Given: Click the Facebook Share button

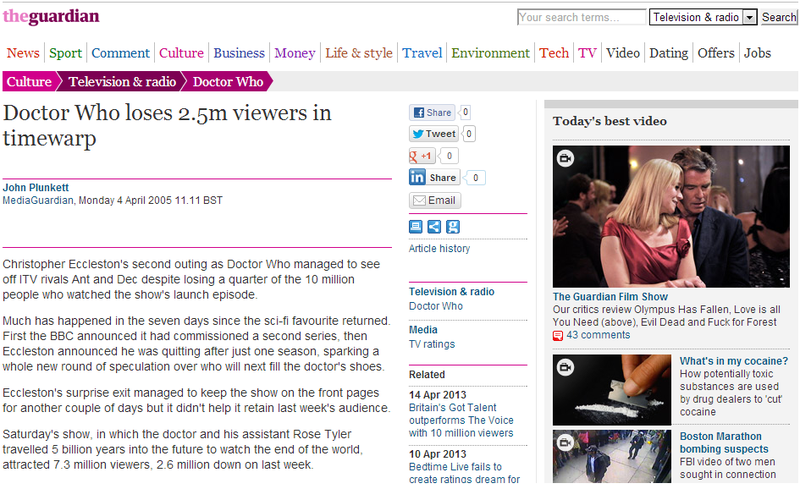Looking at the screenshot, I should point(432,112).
